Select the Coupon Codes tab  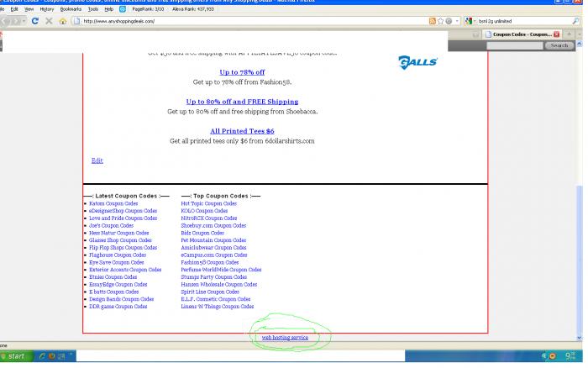click(522, 34)
